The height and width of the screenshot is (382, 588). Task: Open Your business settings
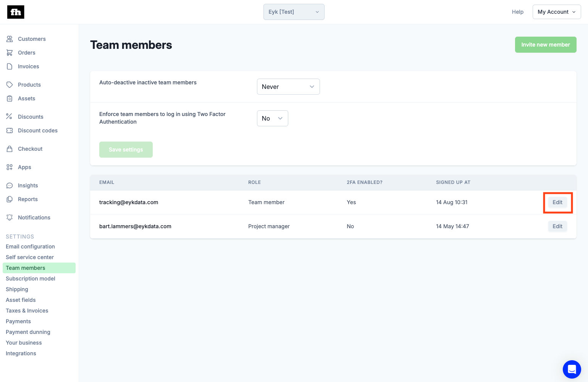coord(24,343)
